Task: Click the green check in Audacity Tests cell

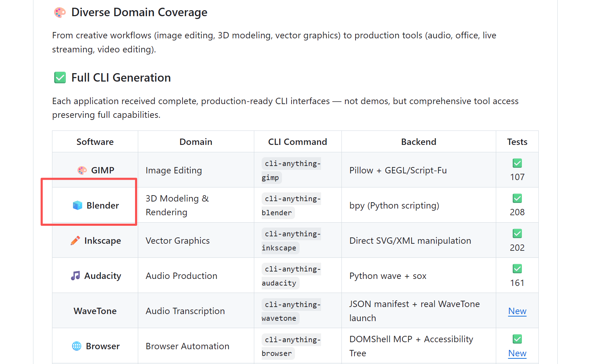Action: (x=517, y=269)
